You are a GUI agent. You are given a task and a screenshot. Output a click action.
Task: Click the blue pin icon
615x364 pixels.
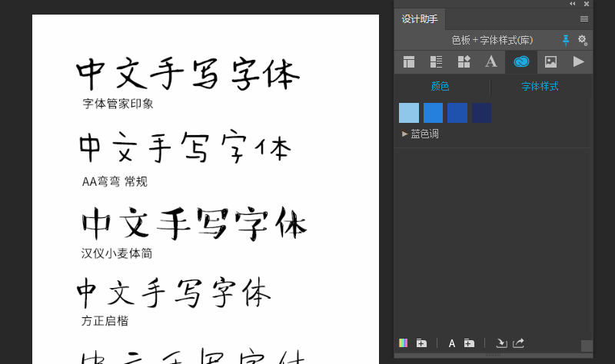(566, 40)
